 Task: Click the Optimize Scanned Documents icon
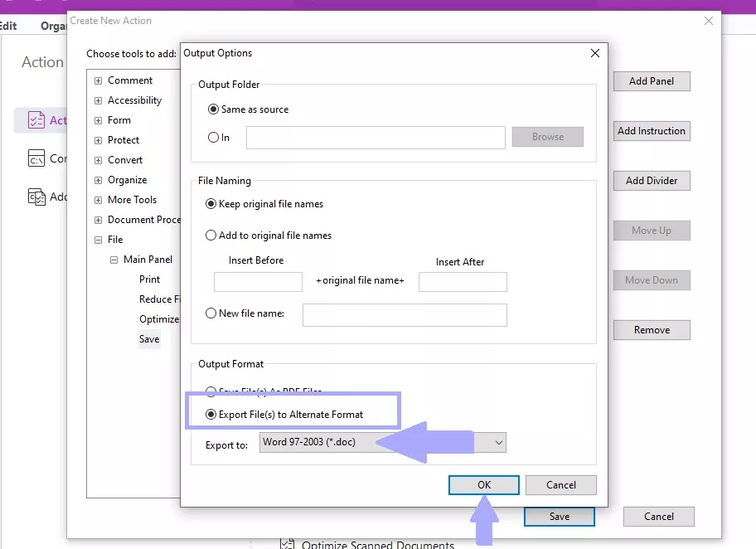point(287,543)
